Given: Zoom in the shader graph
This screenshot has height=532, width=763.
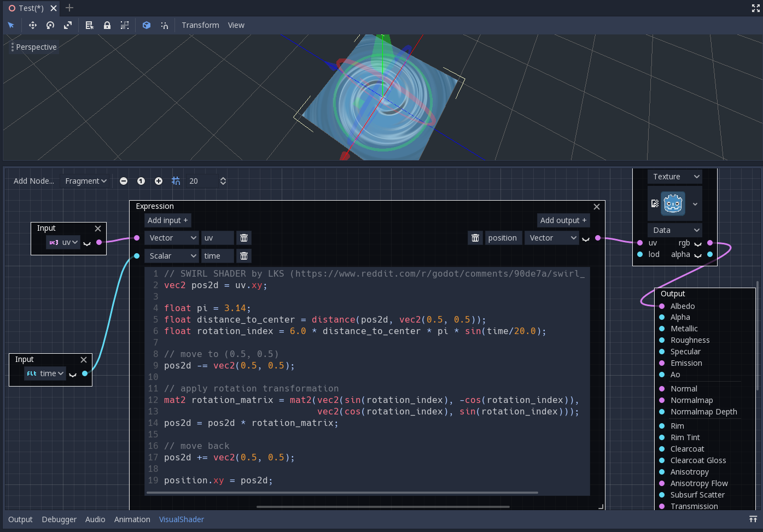Looking at the screenshot, I should pyautogui.click(x=159, y=181).
